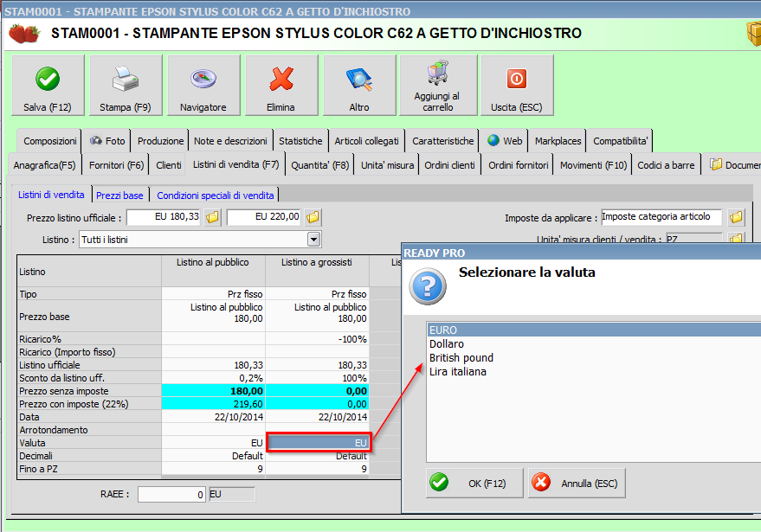Image resolution: width=761 pixels, height=532 pixels.
Task: Click the blue question mark dialog icon
Action: 427,286
